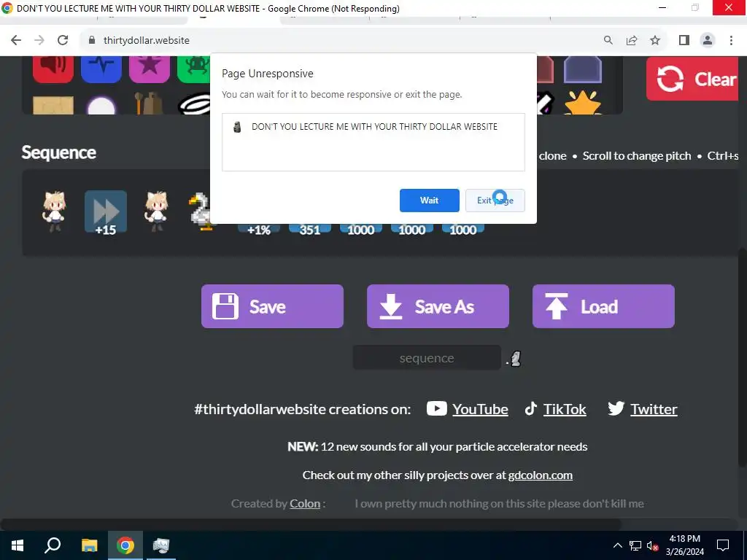Open the Chrome three-dot menu

pos(731,41)
